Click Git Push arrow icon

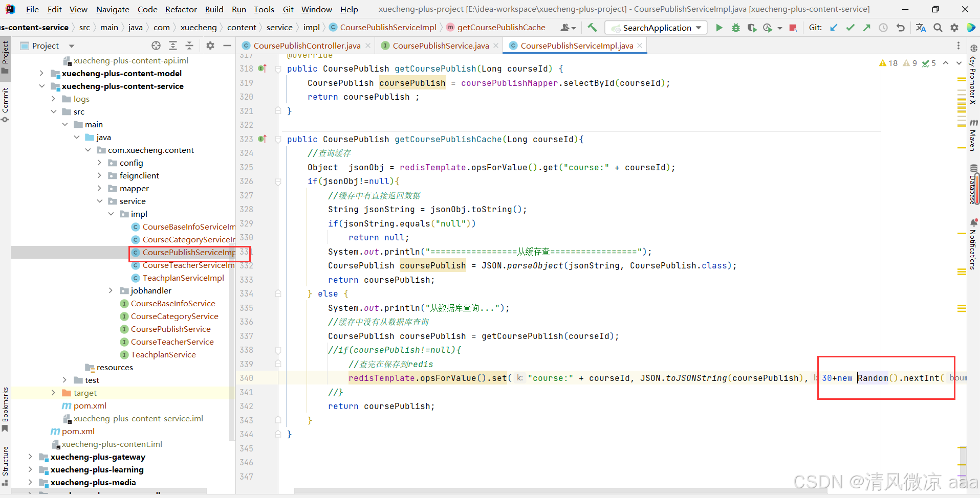click(x=866, y=28)
